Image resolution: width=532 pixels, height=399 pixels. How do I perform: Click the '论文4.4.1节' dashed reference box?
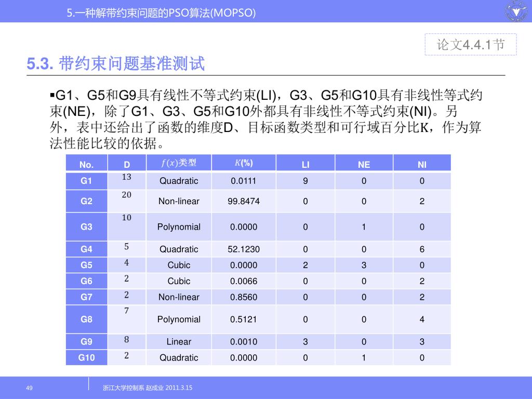point(471,45)
